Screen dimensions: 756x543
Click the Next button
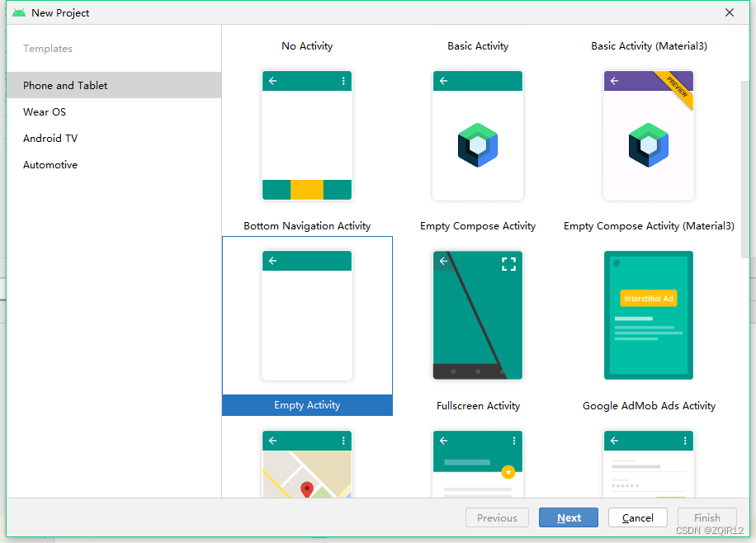[569, 517]
